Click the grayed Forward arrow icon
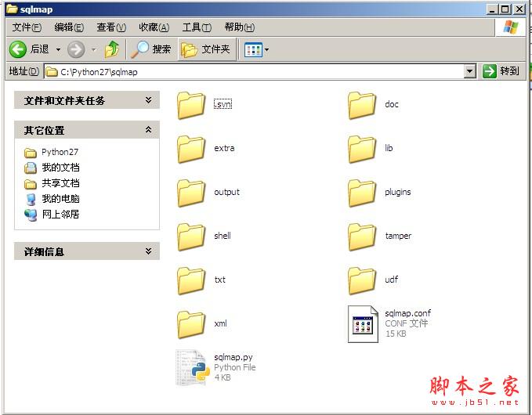532x415 pixels. point(76,49)
